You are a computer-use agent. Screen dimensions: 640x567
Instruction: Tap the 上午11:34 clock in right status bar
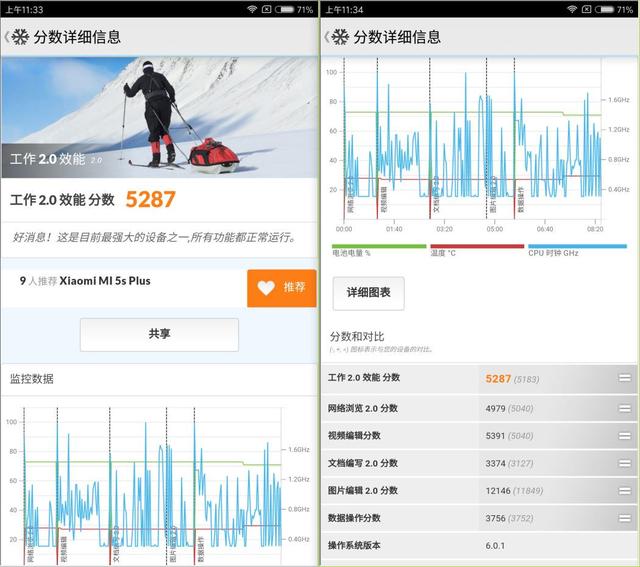pos(344,9)
